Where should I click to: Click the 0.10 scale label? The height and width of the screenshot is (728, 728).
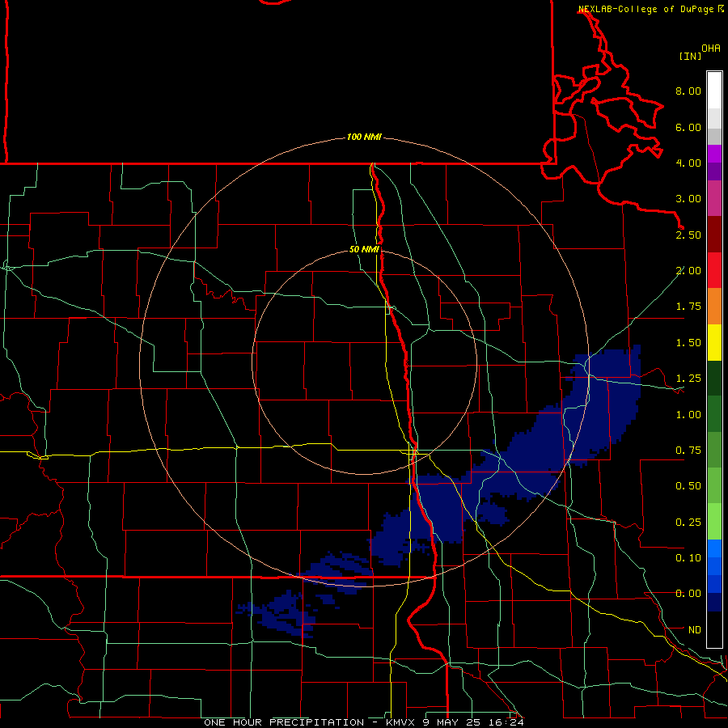(688, 558)
